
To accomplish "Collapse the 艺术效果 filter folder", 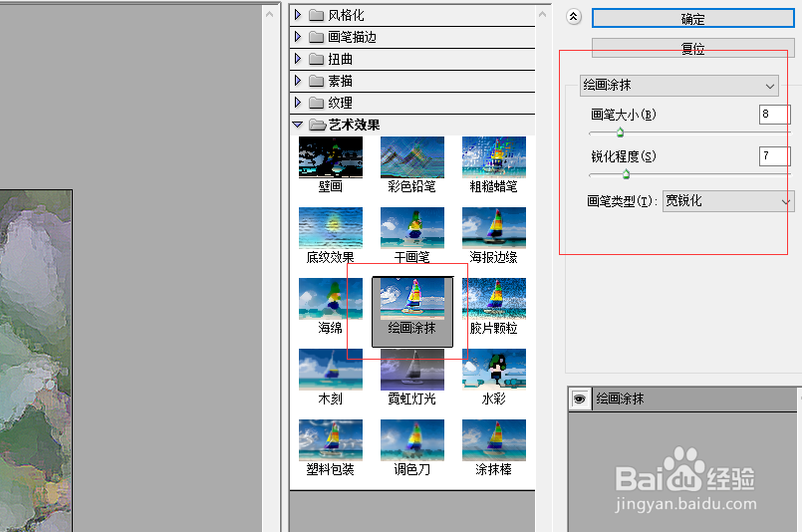I will point(298,125).
